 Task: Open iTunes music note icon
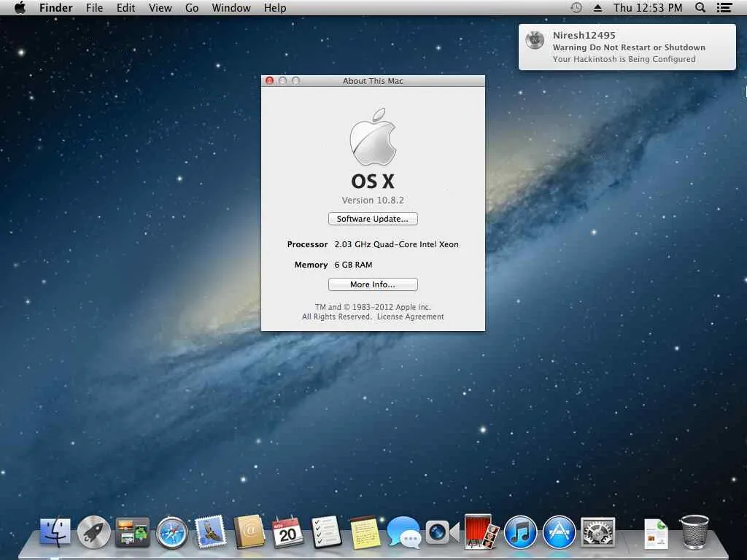click(x=520, y=532)
